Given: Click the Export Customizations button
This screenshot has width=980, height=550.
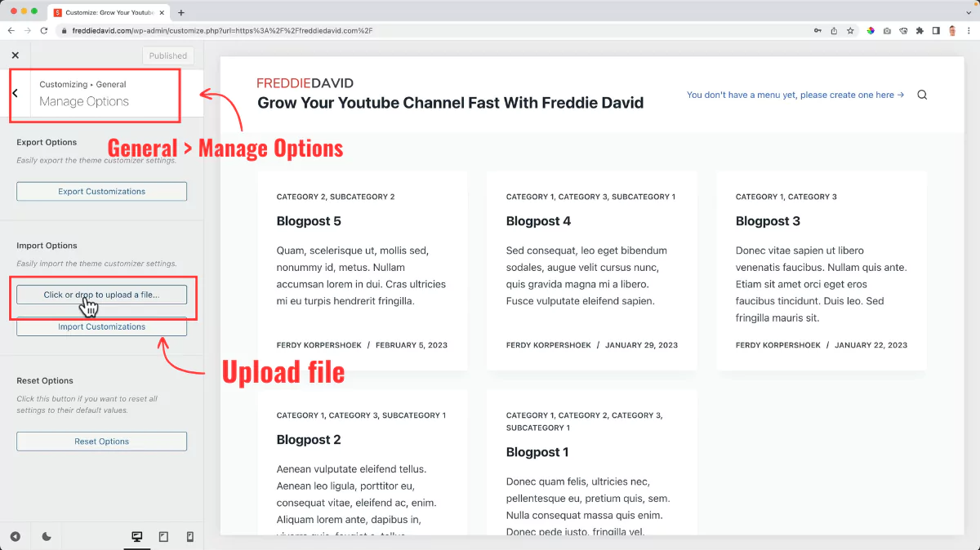Looking at the screenshot, I should point(101,191).
